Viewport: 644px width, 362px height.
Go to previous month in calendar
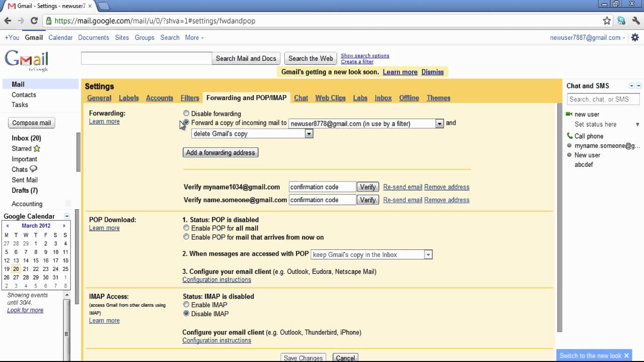(x=8, y=226)
